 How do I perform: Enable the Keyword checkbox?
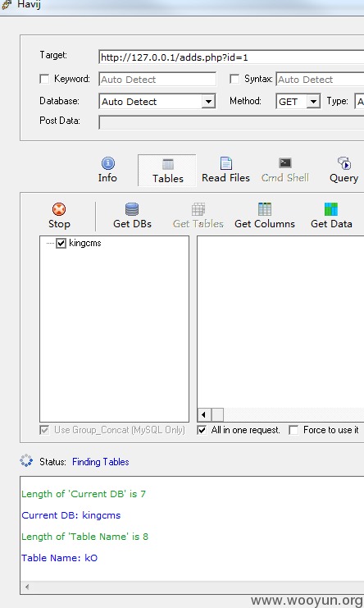click(44, 79)
